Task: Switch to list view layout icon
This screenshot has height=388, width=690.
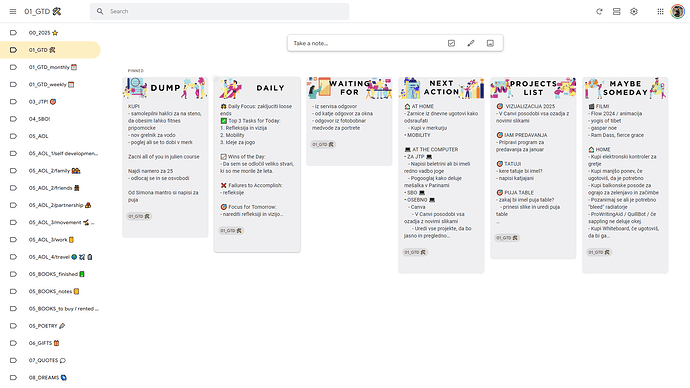Action: (x=617, y=11)
